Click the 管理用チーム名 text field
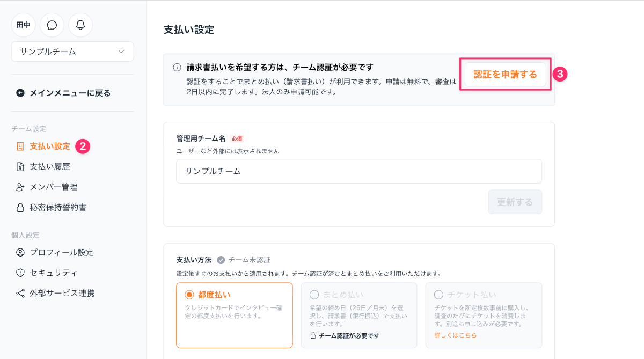This screenshot has width=644, height=359. coord(358,171)
